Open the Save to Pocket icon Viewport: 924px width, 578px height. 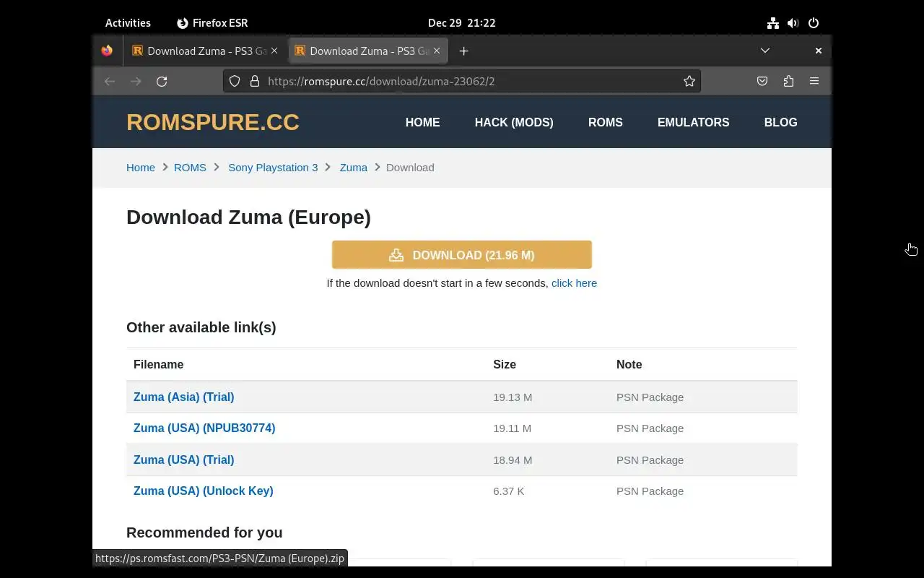762,81
